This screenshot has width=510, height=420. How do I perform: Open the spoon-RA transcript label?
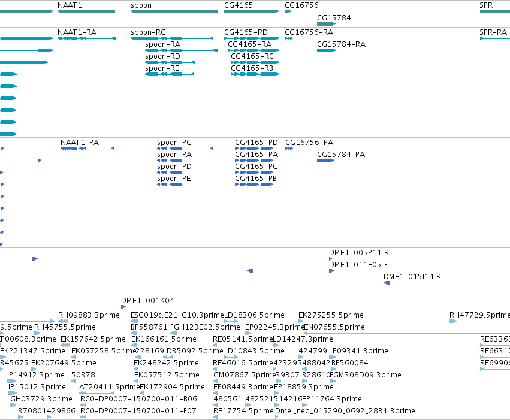coord(162,44)
